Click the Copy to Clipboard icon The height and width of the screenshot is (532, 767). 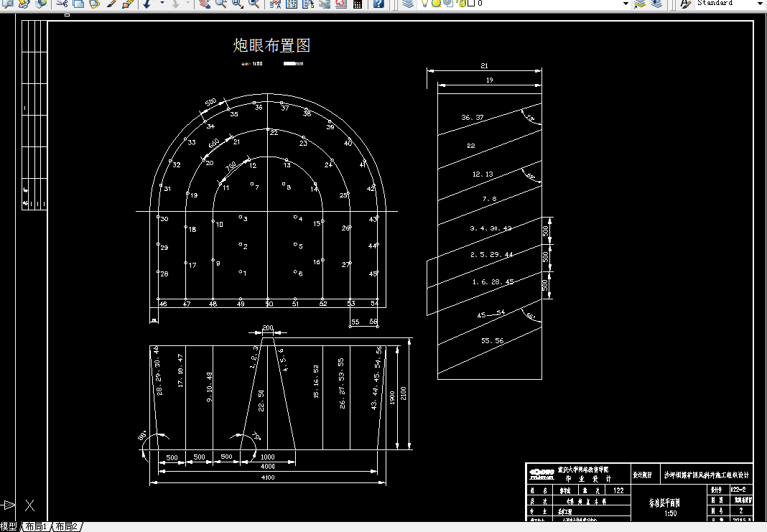tap(77, 5)
